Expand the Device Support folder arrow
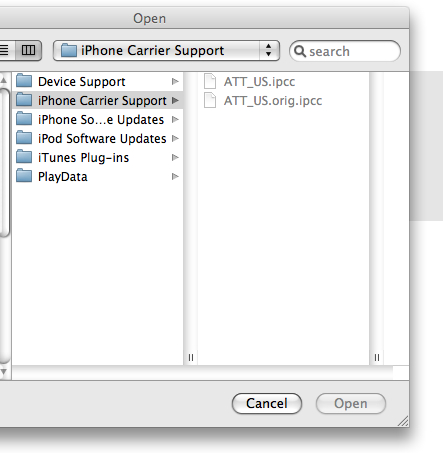This screenshot has width=443, height=453. tap(175, 81)
